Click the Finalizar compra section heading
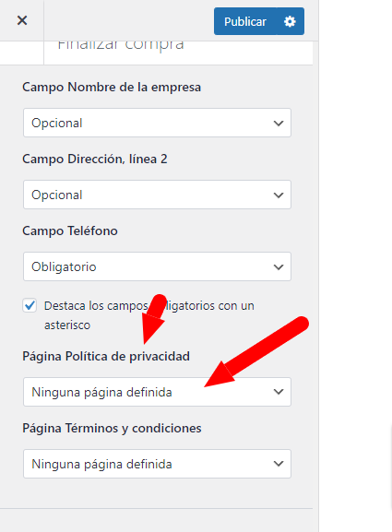 point(121,45)
